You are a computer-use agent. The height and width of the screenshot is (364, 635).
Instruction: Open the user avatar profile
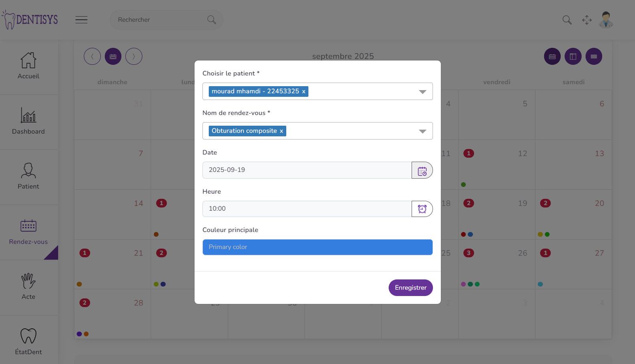coord(605,20)
